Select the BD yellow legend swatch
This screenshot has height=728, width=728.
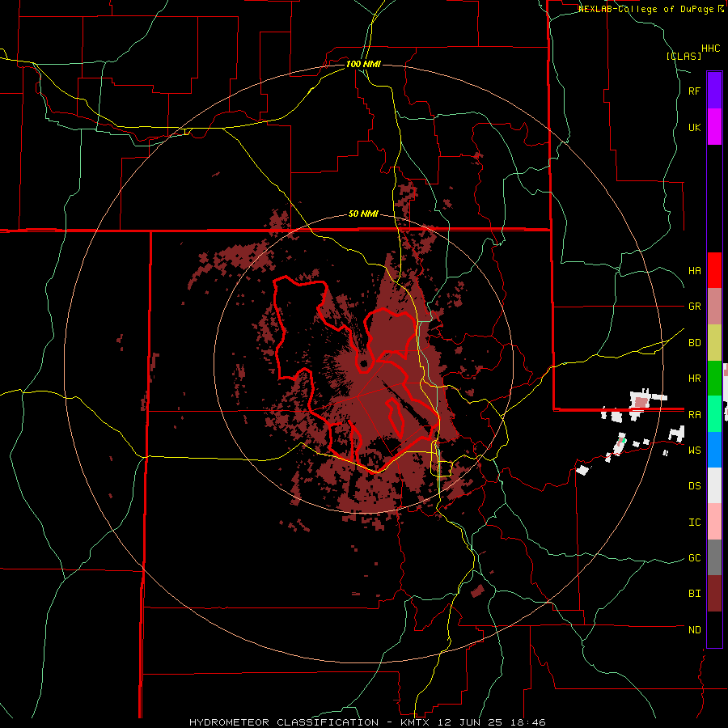click(714, 343)
